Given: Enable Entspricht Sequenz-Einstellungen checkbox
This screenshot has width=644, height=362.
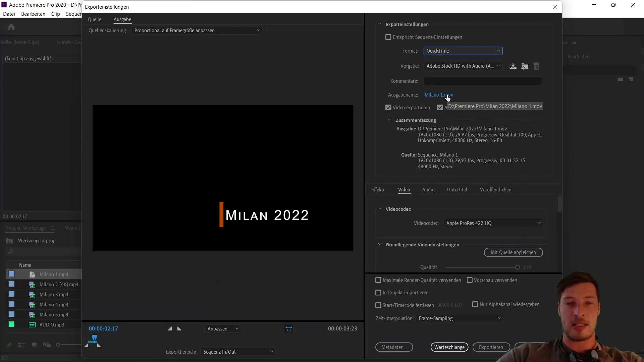Looking at the screenshot, I should tap(388, 37).
